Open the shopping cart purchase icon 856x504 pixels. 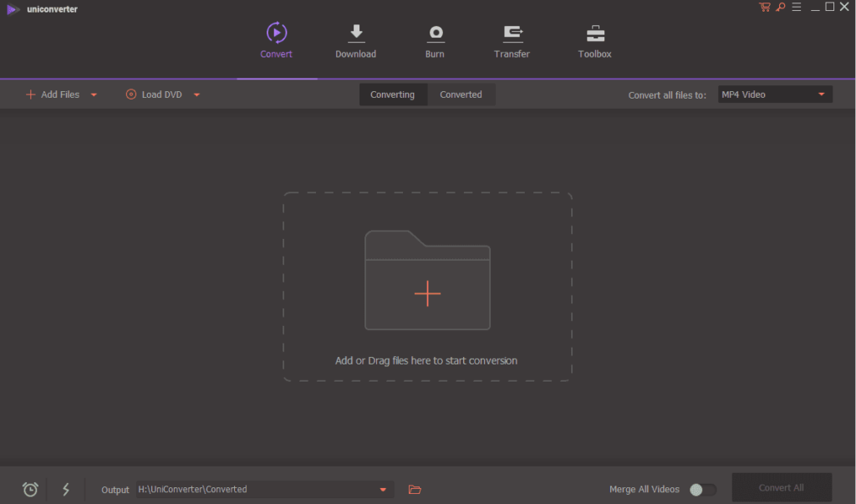(764, 7)
